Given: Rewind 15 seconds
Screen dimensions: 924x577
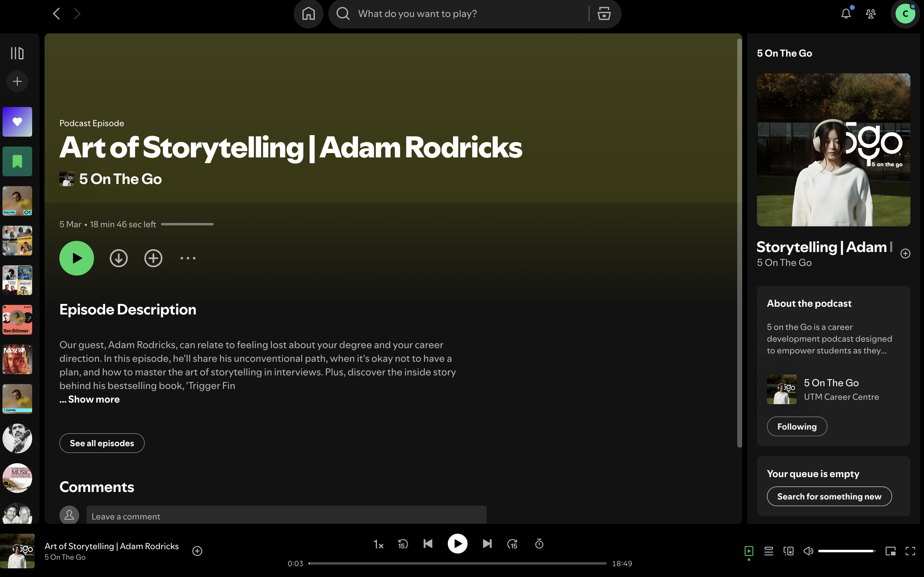Looking at the screenshot, I should pos(403,544).
